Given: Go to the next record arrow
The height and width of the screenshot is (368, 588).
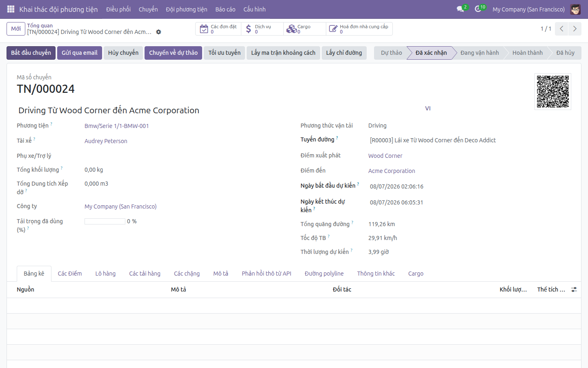Looking at the screenshot, I should pos(575,29).
